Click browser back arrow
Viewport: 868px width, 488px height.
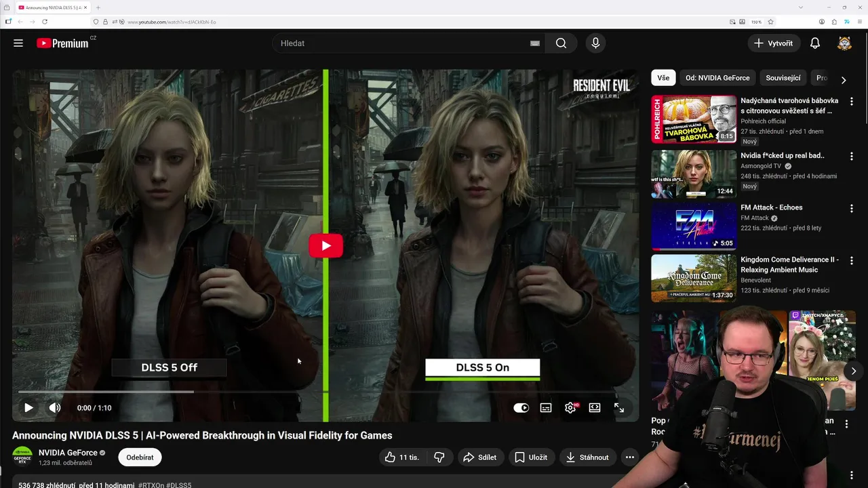coord(20,22)
